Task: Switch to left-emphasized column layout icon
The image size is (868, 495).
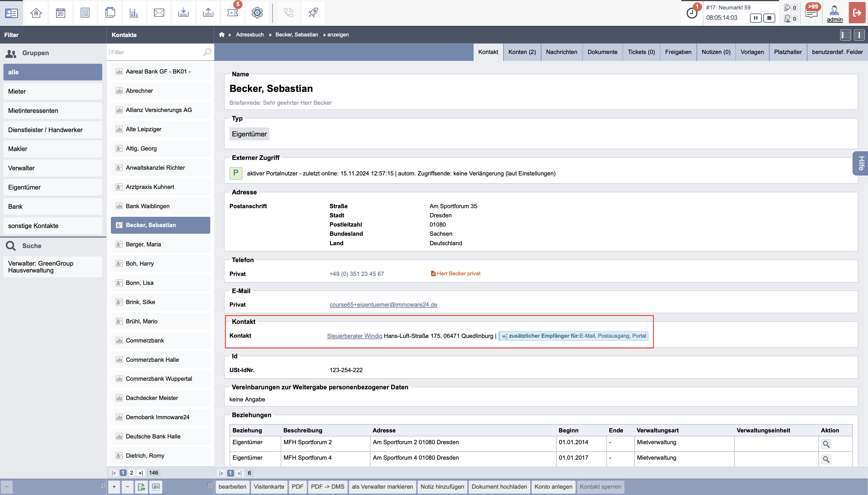Action: [x=845, y=35]
